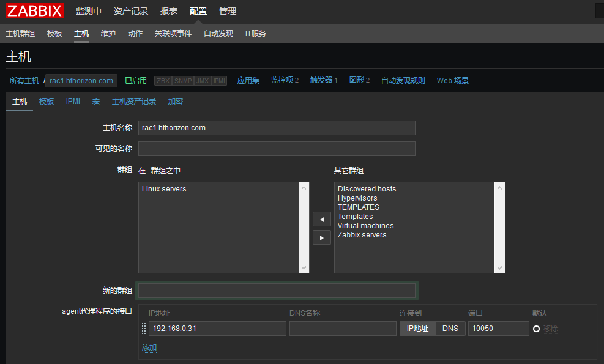This screenshot has height=364, width=604.
Task: Click the 新的群组 input field
Action: pyautogui.click(x=277, y=291)
